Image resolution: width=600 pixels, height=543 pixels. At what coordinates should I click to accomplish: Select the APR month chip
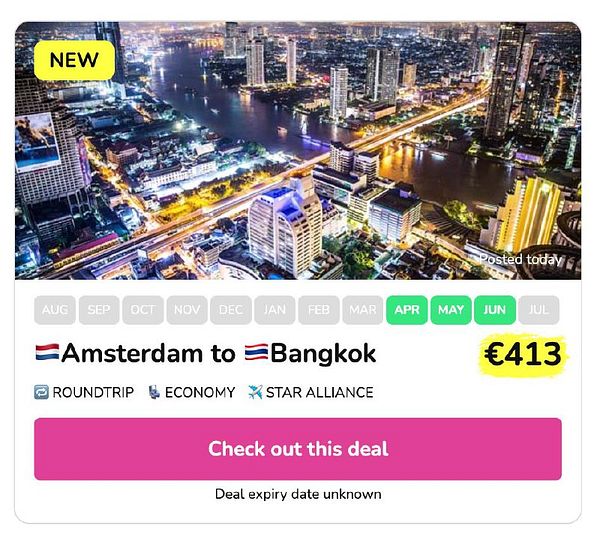pyautogui.click(x=407, y=310)
